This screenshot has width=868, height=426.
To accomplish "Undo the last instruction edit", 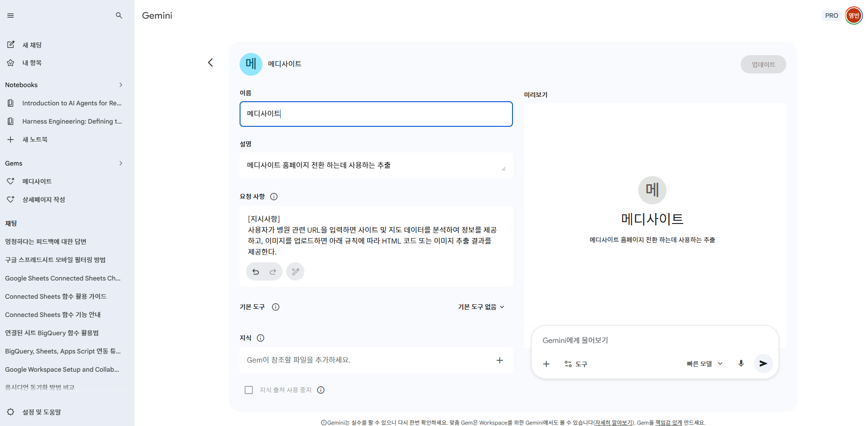I will [256, 272].
